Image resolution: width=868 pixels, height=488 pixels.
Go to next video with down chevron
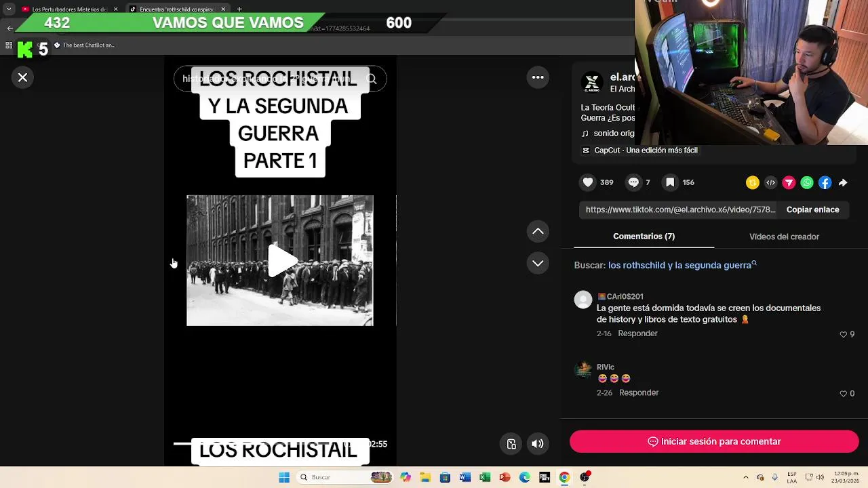[x=538, y=263]
